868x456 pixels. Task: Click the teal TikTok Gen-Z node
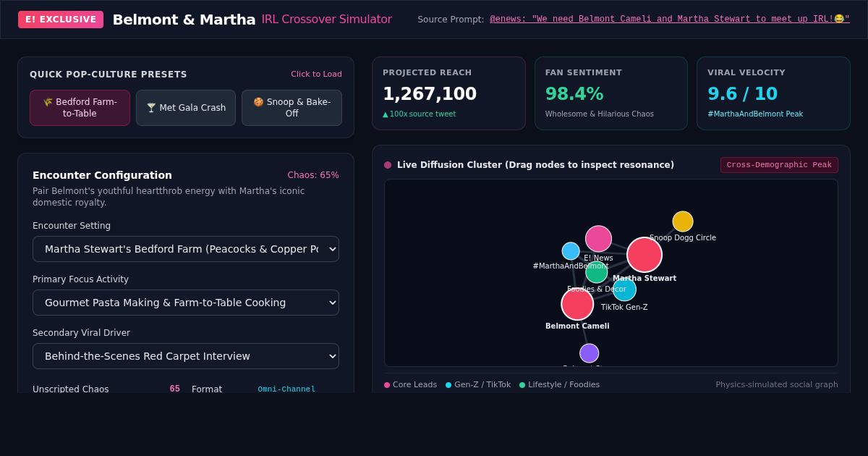(624, 290)
